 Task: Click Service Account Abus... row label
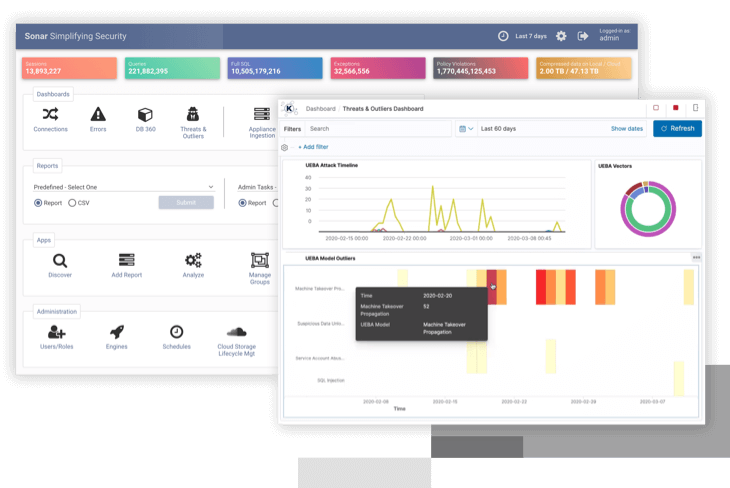[x=320, y=358]
